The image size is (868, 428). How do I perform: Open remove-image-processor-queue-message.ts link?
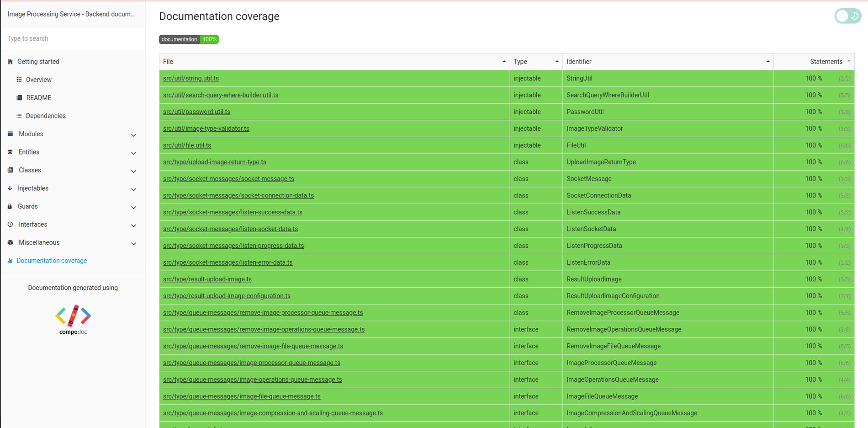tap(263, 313)
